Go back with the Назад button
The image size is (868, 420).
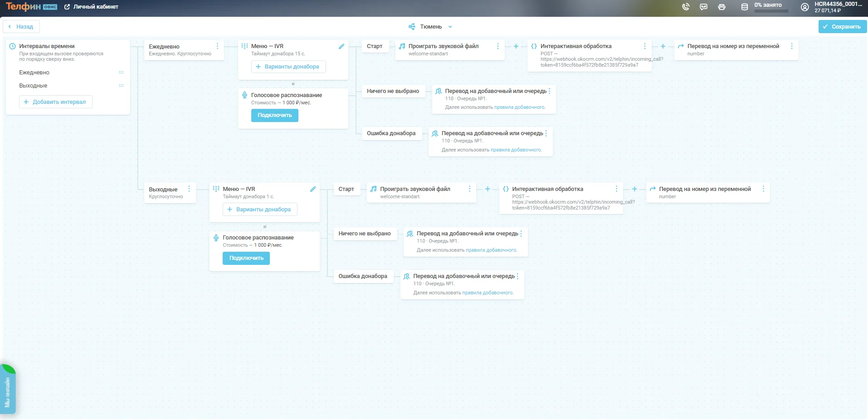(21, 27)
